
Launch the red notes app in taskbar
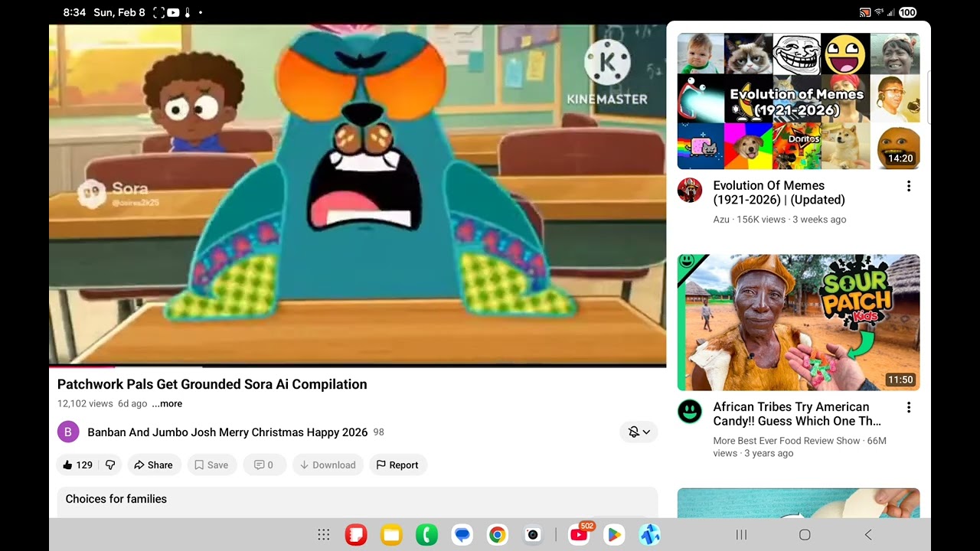click(356, 535)
